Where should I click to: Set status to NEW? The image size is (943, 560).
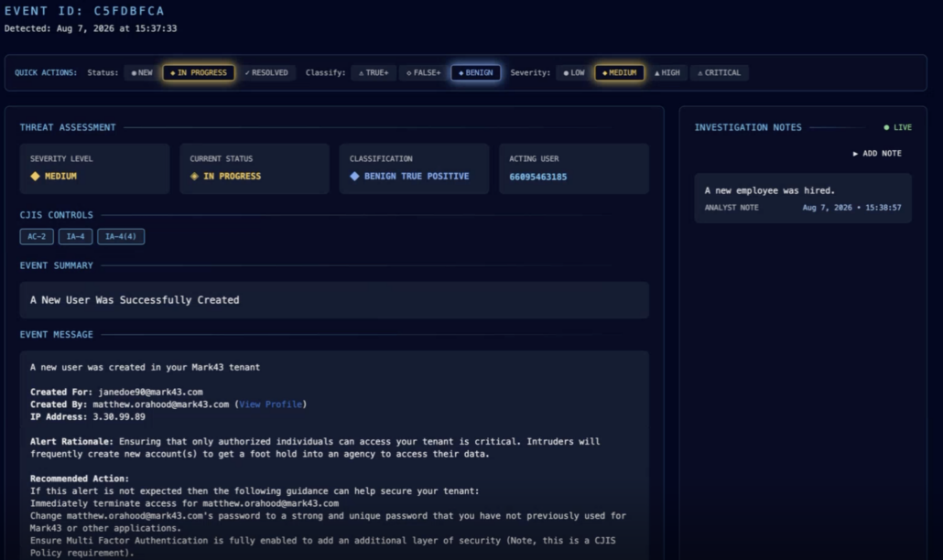(x=142, y=72)
